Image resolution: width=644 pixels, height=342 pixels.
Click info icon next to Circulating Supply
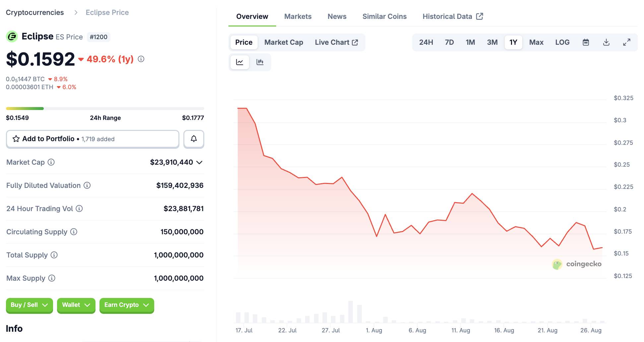[74, 232]
